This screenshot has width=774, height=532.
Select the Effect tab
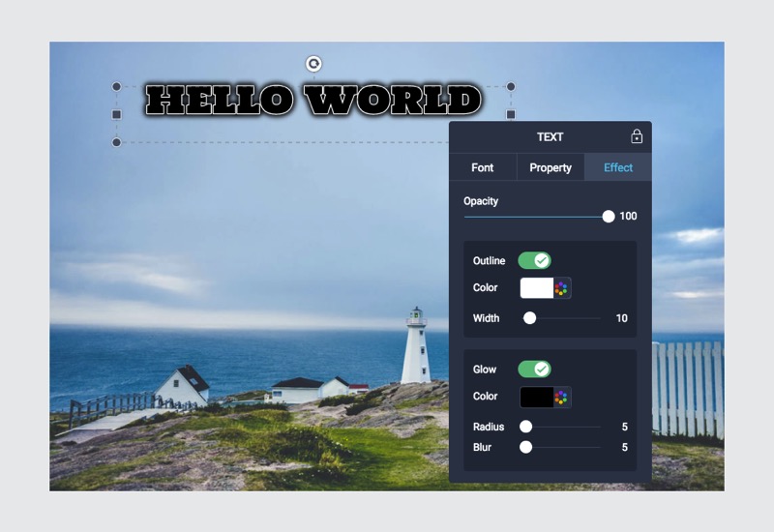click(x=618, y=167)
